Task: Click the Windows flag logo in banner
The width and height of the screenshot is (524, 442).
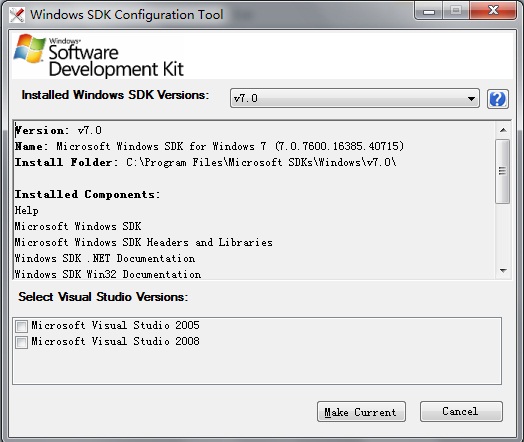Action: point(29,49)
